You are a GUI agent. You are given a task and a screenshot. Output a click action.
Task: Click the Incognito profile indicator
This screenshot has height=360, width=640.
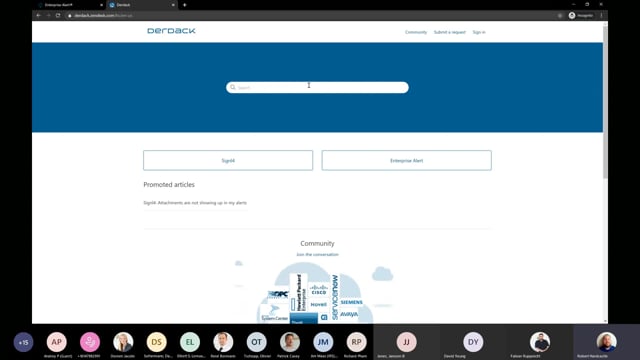pyautogui.click(x=581, y=16)
